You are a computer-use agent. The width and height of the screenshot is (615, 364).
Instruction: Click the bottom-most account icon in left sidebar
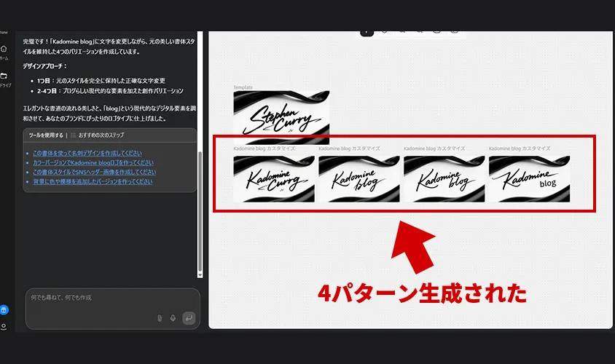click(4, 327)
